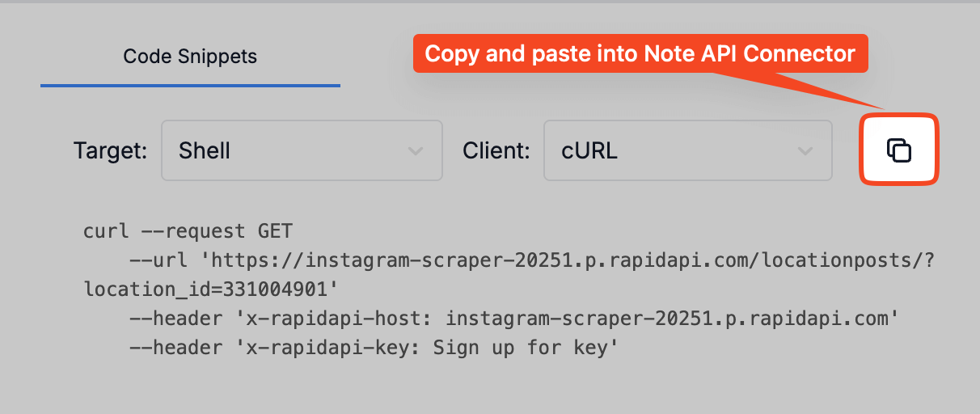Image resolution: width=980 pixels, height=414 pixels.
Task: Click the 'curl --request GET' line
Action: (188, 231)
